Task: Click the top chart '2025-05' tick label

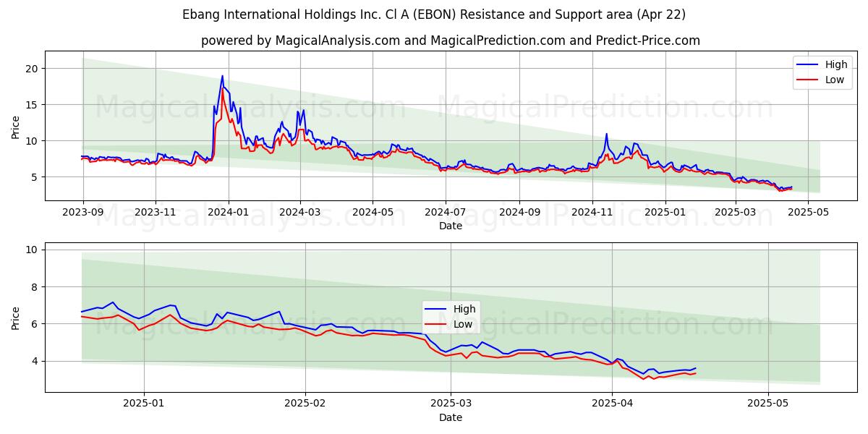Action: click(x=807, y=212)
